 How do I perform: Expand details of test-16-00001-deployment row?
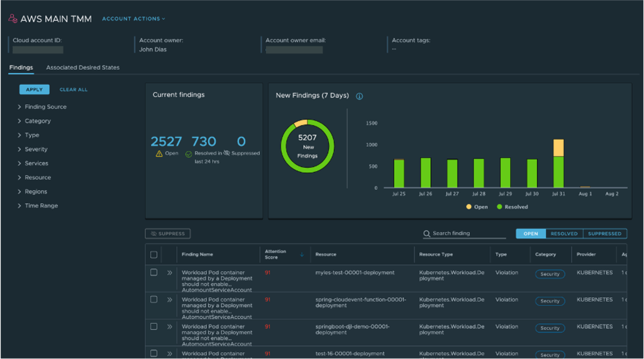[169, 353]
